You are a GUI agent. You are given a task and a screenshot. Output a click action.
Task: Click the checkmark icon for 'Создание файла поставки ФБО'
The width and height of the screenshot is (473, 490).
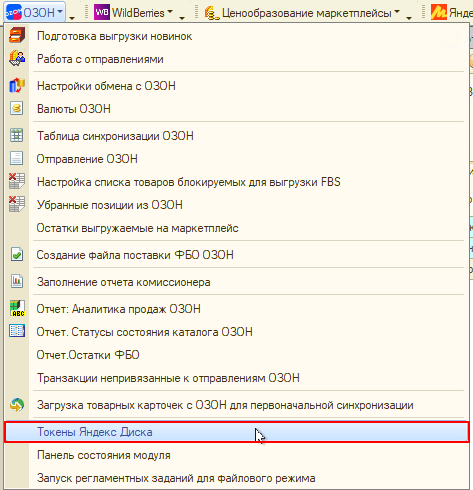click(x=17, y=254)
